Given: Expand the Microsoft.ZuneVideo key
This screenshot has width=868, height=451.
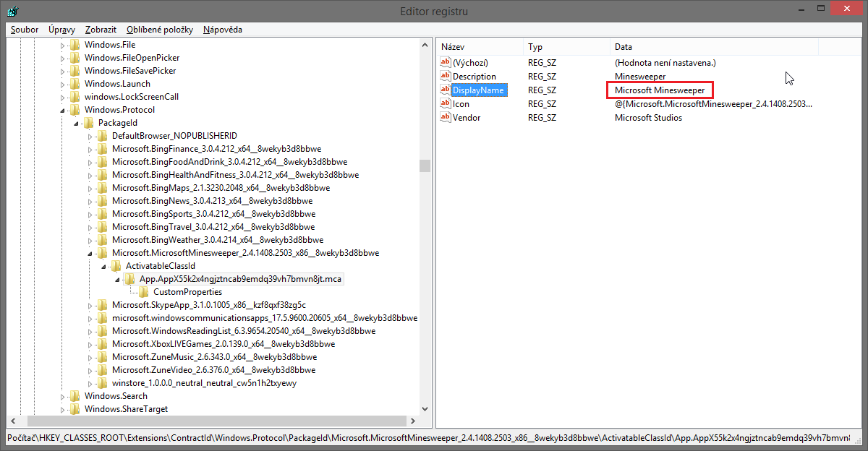Looking at the screenshot, I should click(90, 370).
